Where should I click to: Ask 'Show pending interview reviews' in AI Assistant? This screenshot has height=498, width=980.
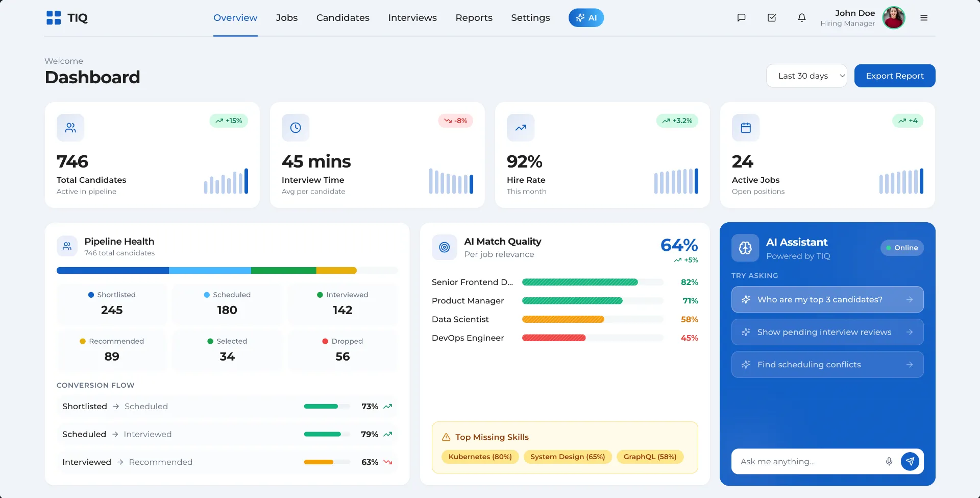(827, 332)
